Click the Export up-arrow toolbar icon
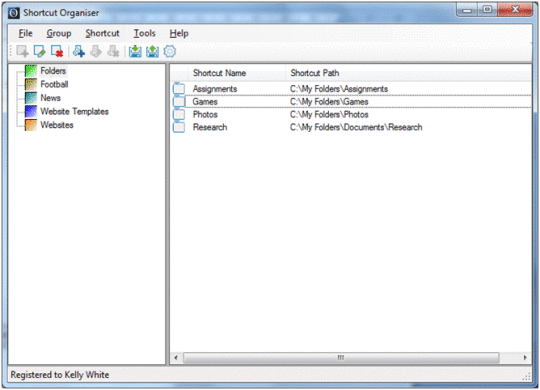Viewport: 540px width, 390px height. (x=153, y=52)
